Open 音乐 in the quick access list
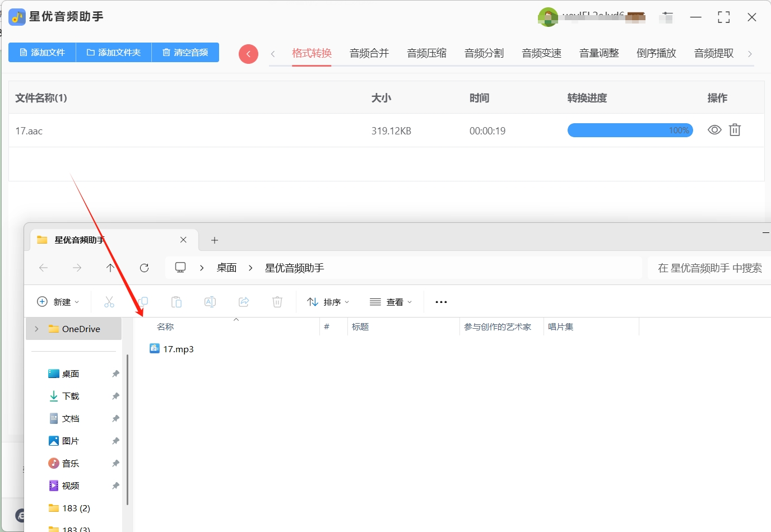 tap(71, 463)
